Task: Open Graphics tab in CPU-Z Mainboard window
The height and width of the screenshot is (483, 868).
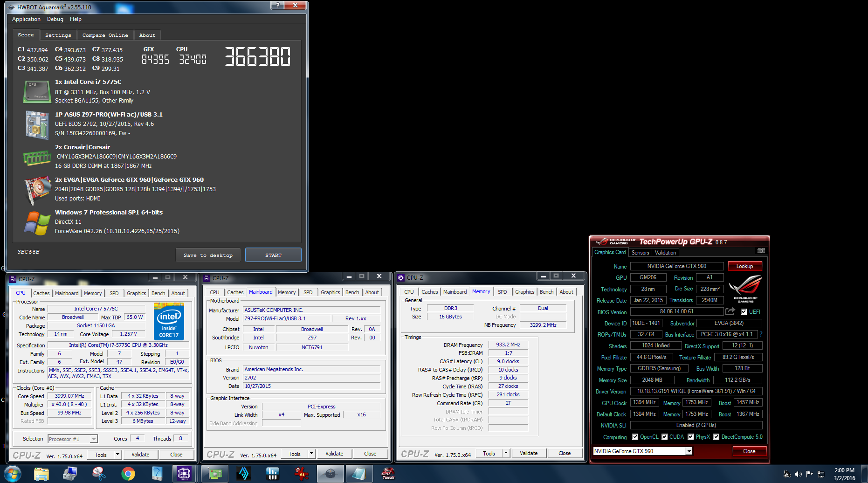Action: (x=330, y=292)
